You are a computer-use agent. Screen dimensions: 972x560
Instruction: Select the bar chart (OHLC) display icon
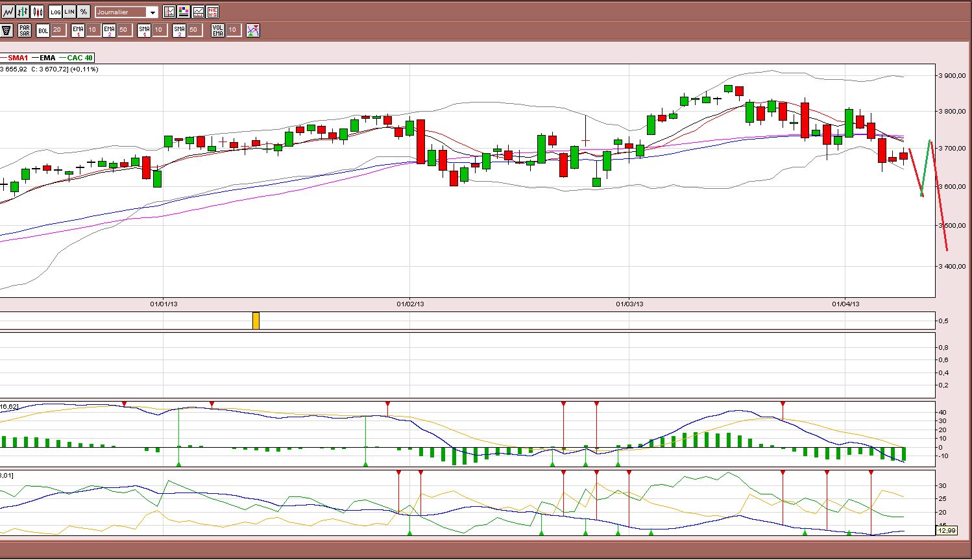(x=23, y=12)
